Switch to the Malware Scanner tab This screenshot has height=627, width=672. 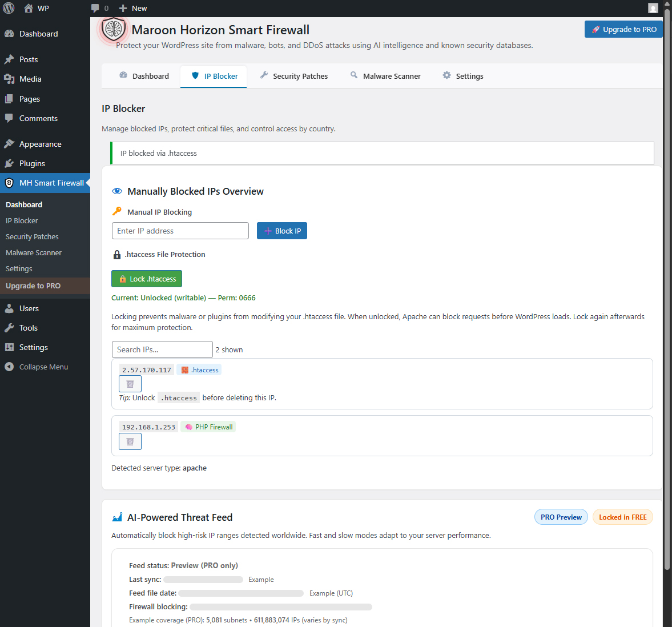pyautogui.click(x=385, y=77)
